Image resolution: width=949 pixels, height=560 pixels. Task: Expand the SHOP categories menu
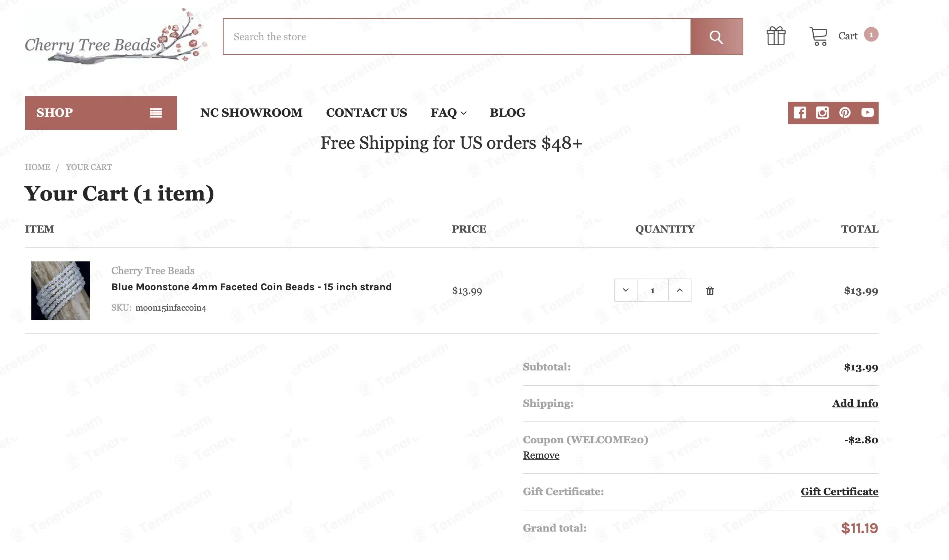point(101,113)
